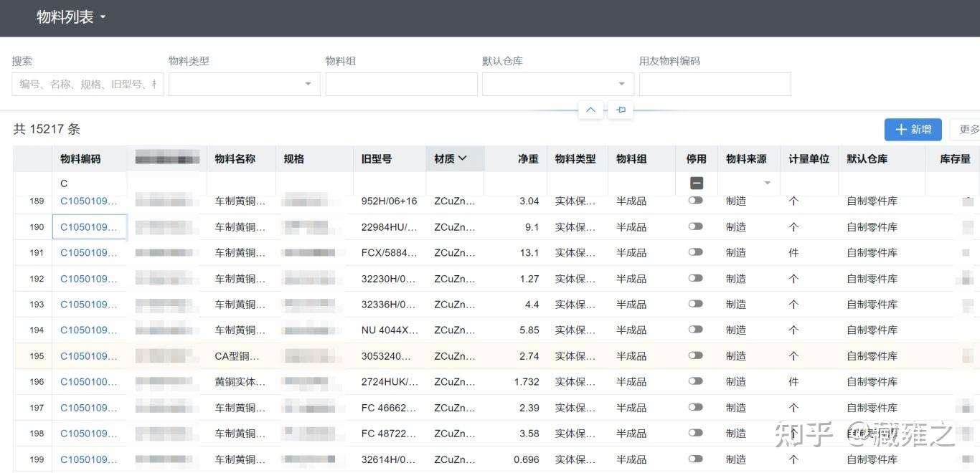Toggle 停用 switch in row 193
980x473 pixels.
(x=695, y=304)
